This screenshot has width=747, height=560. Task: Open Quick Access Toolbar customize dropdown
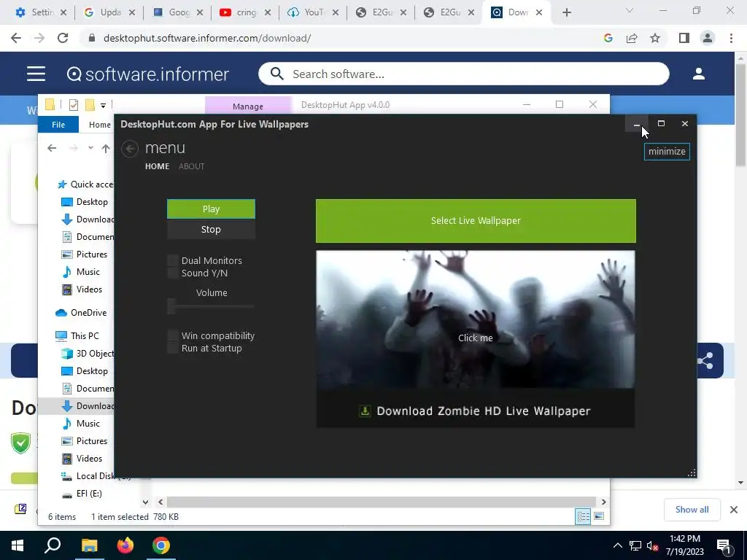(103, 105)
